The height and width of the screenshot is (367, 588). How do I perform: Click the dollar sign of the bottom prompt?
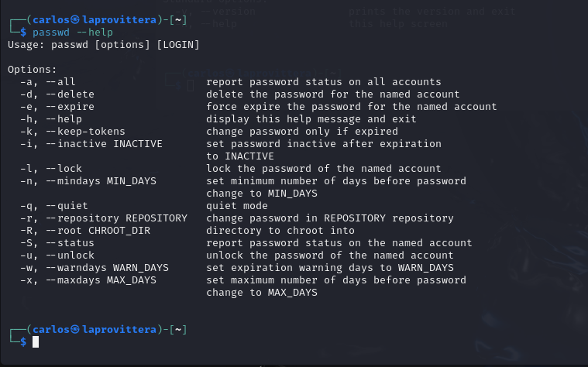tap(23, 342)
